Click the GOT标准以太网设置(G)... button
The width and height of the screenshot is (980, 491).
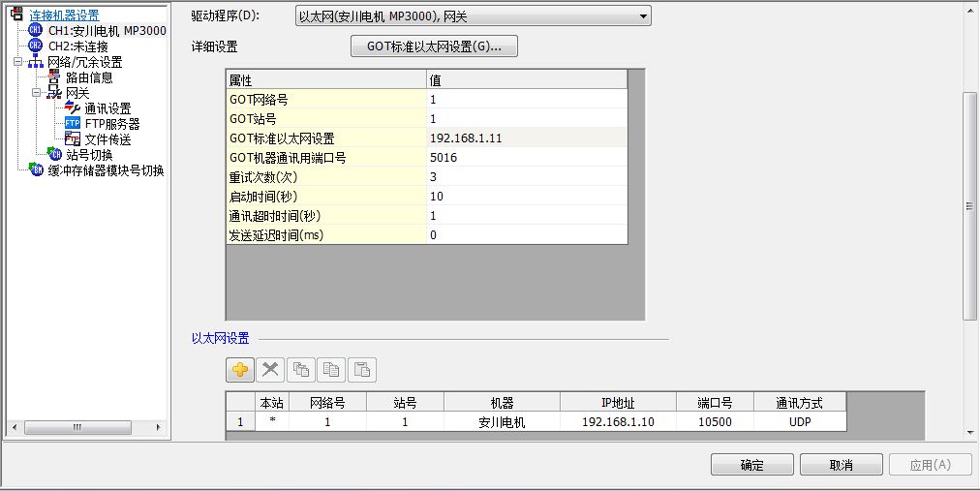(434, 46)
